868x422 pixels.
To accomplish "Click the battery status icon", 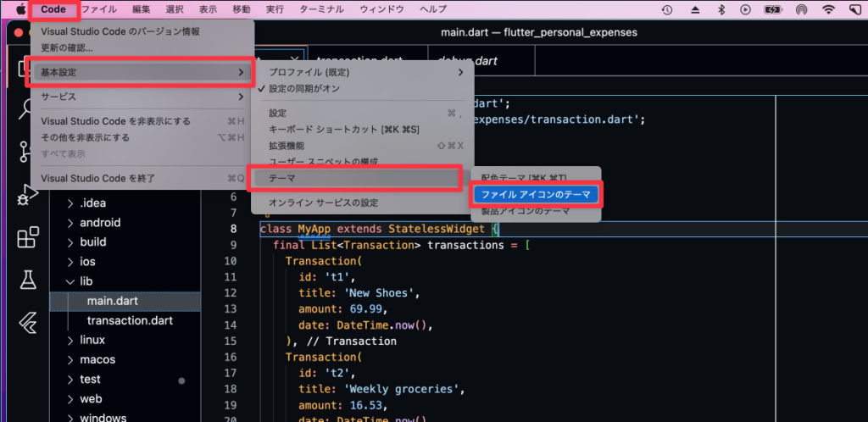I will coord(771,9).
